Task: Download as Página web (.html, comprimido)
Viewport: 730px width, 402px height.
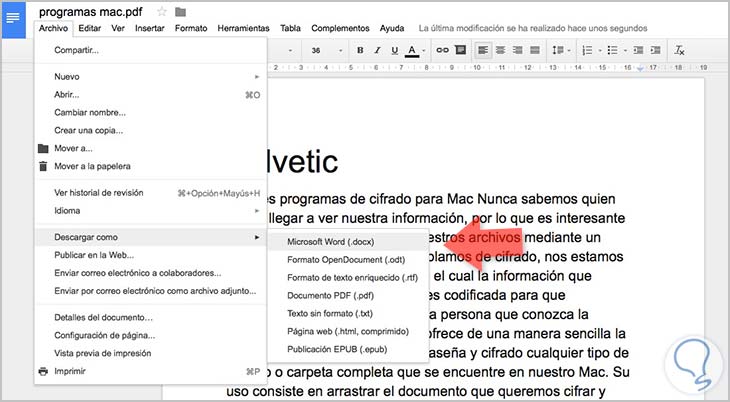Action: pos(348,331)
